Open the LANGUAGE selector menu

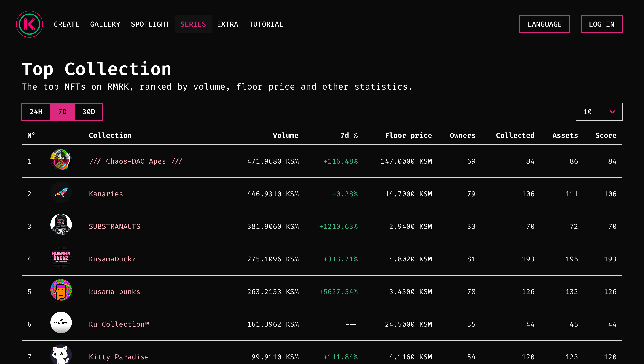[x=544, y=24]
